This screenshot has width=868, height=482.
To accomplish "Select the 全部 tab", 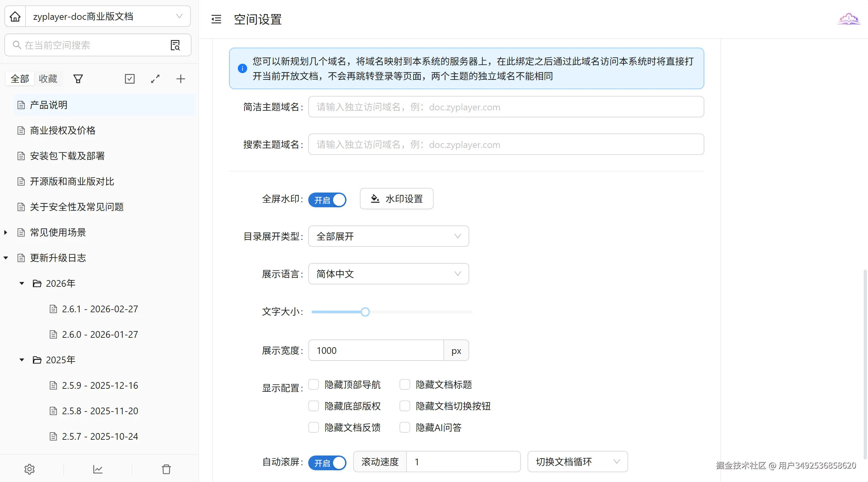I will click(x=20, y=79).
